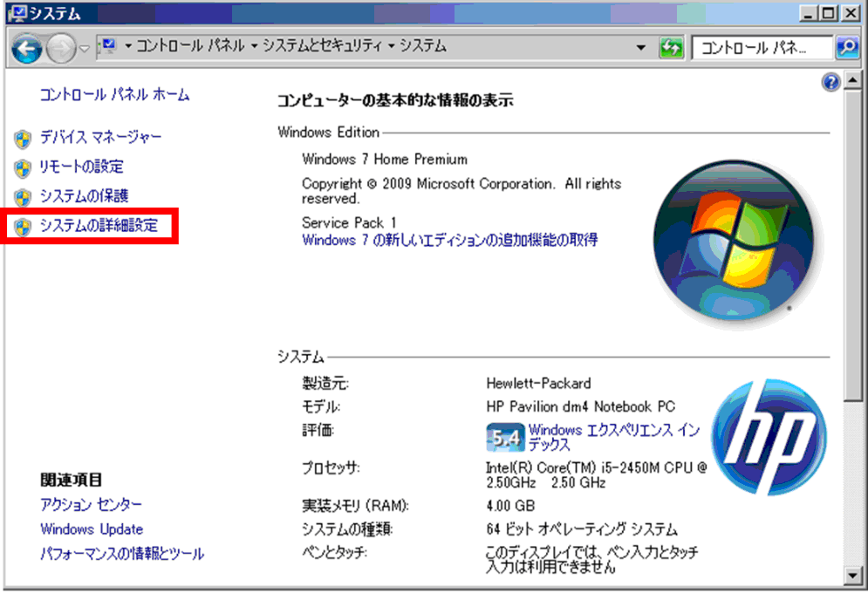The image size is (868, 593).
Task: Open アクション センター link
Action: [x=92, y=505]
